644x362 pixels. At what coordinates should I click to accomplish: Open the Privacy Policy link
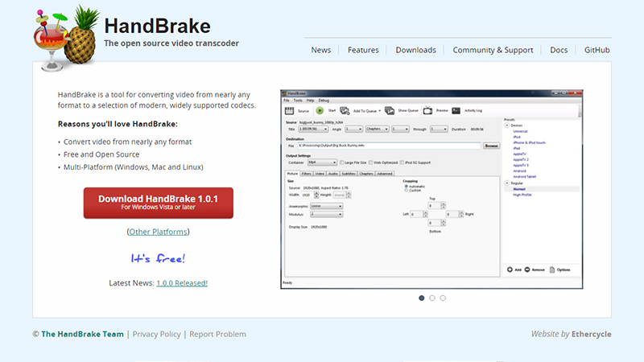point(156,334)
